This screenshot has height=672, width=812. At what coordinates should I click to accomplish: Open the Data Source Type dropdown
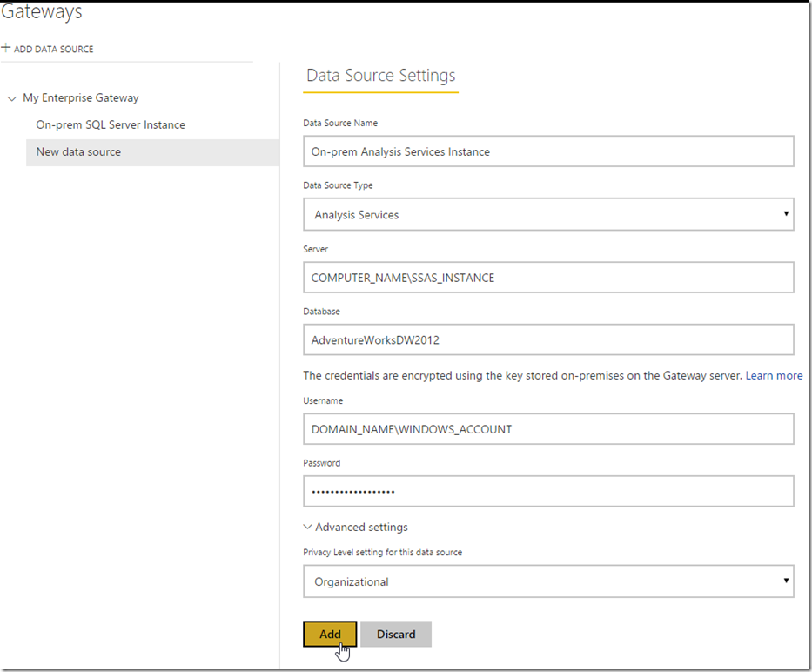(548, 214)
